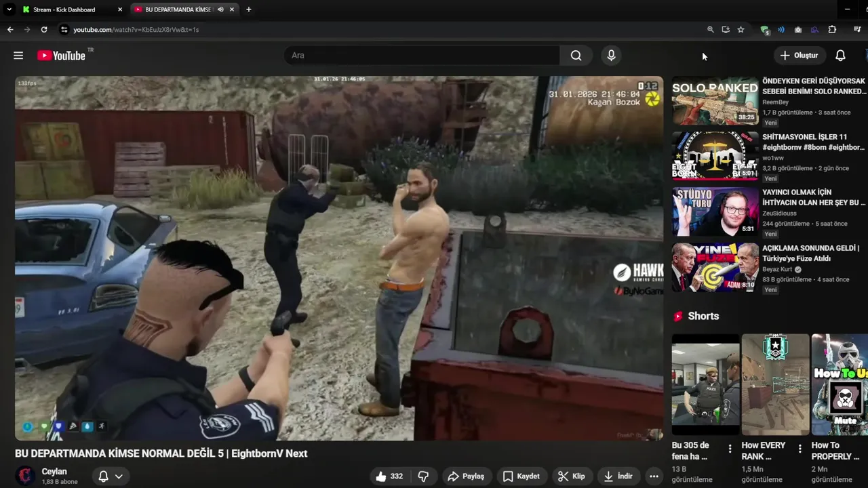This screenshot has width=868, height=488.
Task: Open a new browser tab
Action: [248, 9]
